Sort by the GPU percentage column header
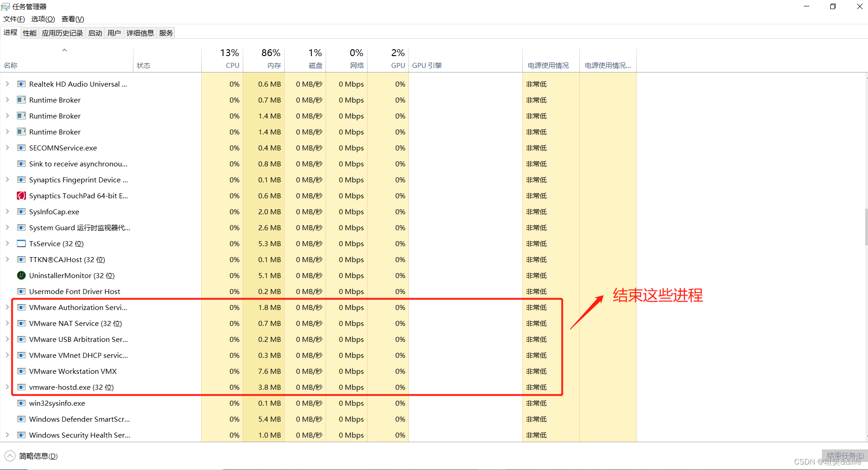Screen dimensions: 868x470 click(x=388, y=59)
